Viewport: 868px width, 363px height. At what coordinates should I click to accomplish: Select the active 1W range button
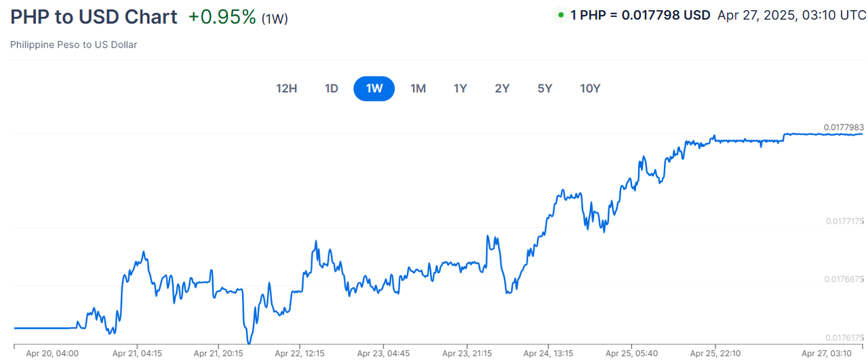pyautogui.click(x=374, y=89)
